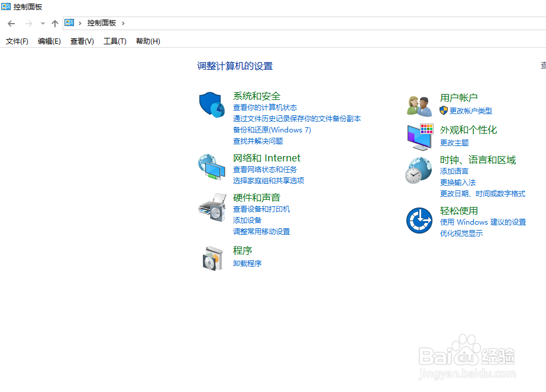Click 更换输入法 link
546x392 pixels.
coord(457,183)
